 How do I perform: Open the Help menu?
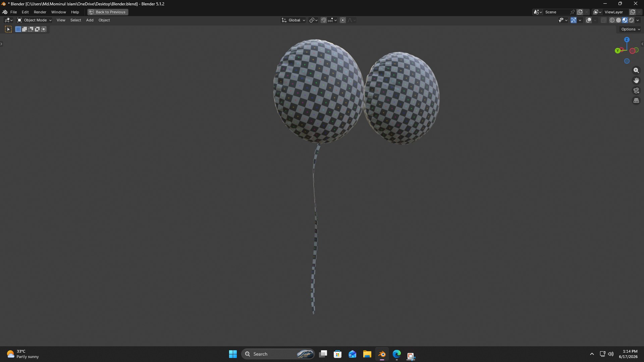[75, 12]
